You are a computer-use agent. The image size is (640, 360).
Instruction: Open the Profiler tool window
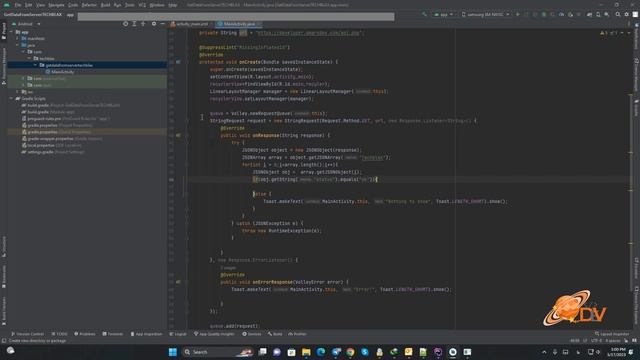click(x=298, y=334)
